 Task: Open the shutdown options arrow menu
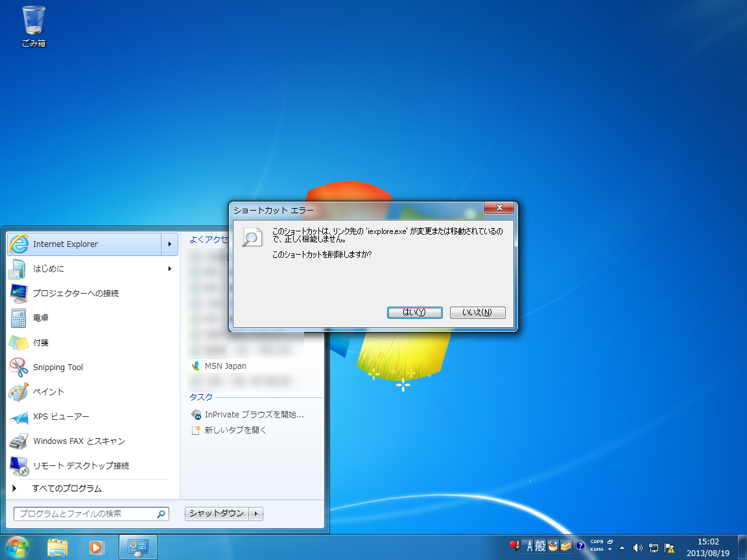[256, 514]
